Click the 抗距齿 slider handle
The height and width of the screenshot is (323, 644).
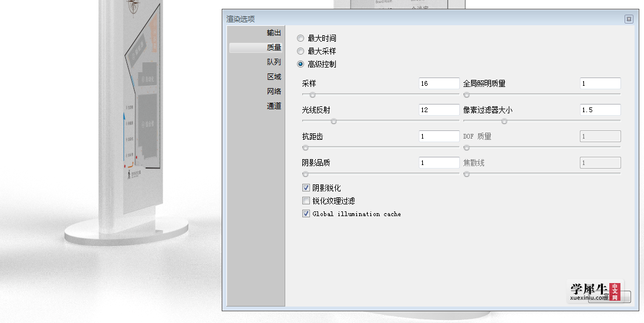pyautogui.click(x=305, y=147)
